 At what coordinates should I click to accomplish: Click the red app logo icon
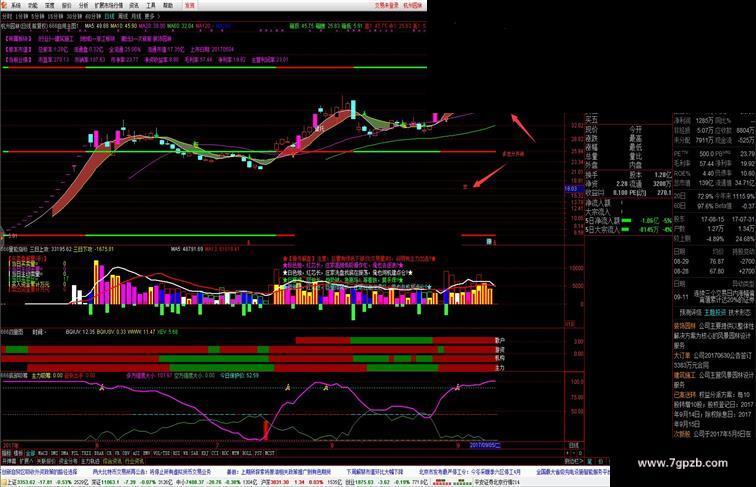click(x=4, y=5)
